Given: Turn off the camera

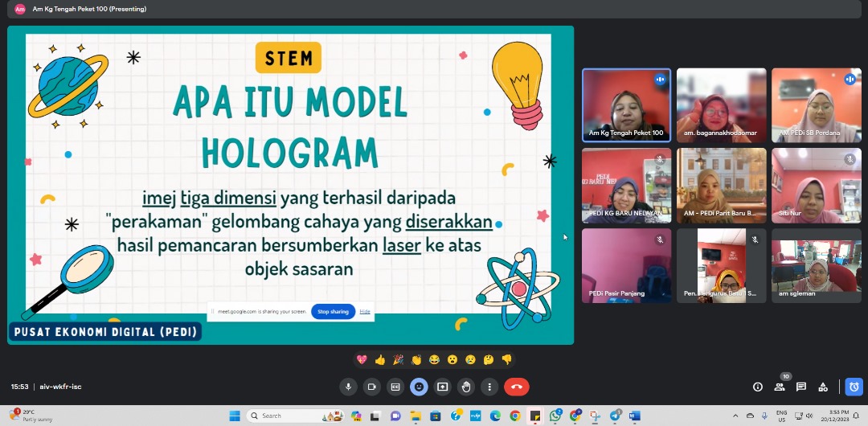Looking at the screenshot, I should (x=371, y=387).
